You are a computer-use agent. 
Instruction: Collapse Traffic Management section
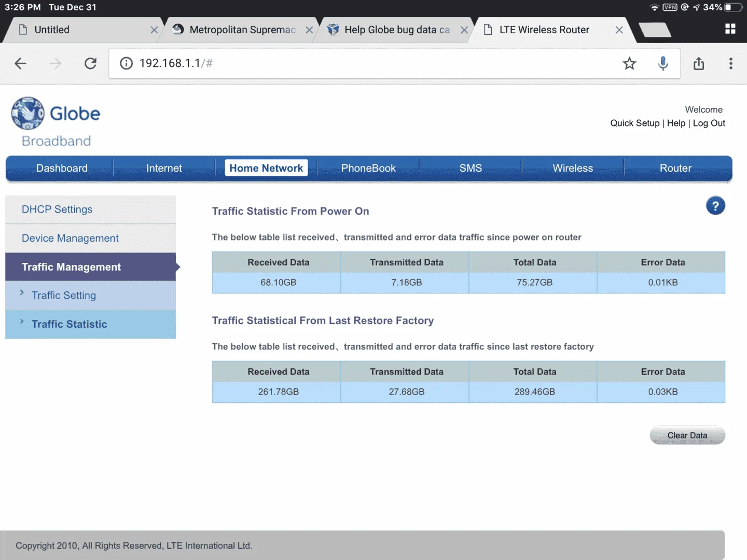point(90,267)
